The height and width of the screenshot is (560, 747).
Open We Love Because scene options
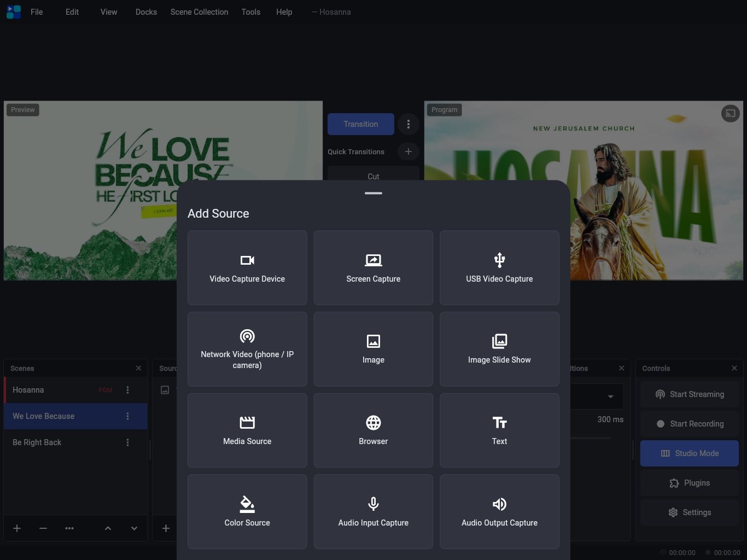[x=128, y=416]
